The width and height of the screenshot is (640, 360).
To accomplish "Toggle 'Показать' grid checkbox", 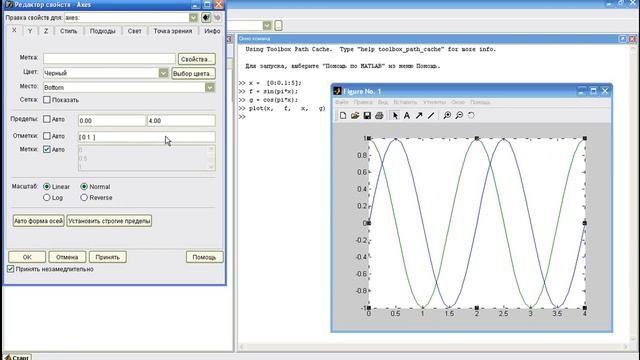I will pos(47,100).
